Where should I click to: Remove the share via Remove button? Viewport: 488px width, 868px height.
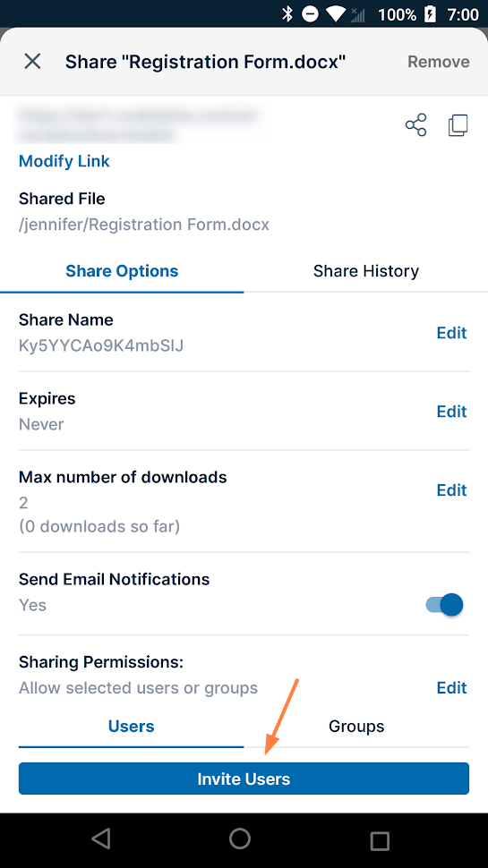coord(439,62)
